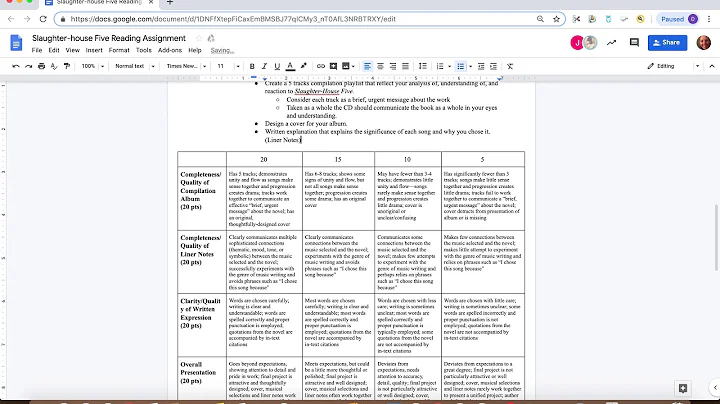Click the font size 11 field
This screenshot has height=404, width=720.
coord(223,66)
